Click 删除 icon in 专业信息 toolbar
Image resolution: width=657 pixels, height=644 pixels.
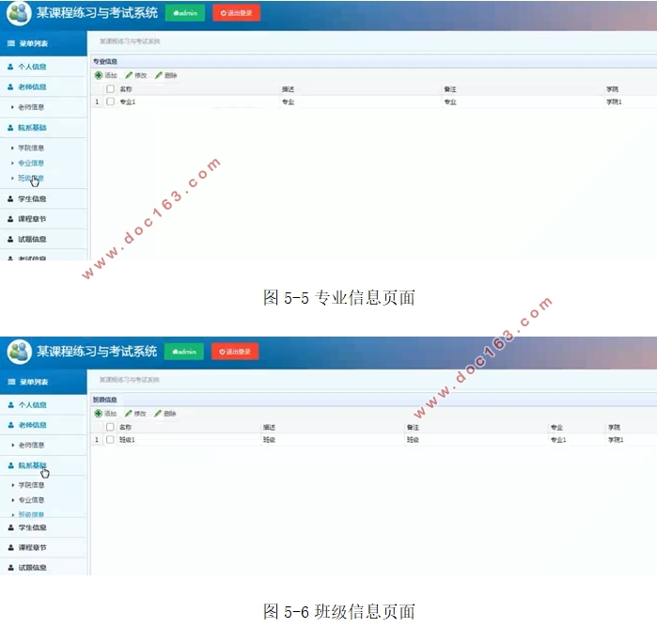(159, 75)
